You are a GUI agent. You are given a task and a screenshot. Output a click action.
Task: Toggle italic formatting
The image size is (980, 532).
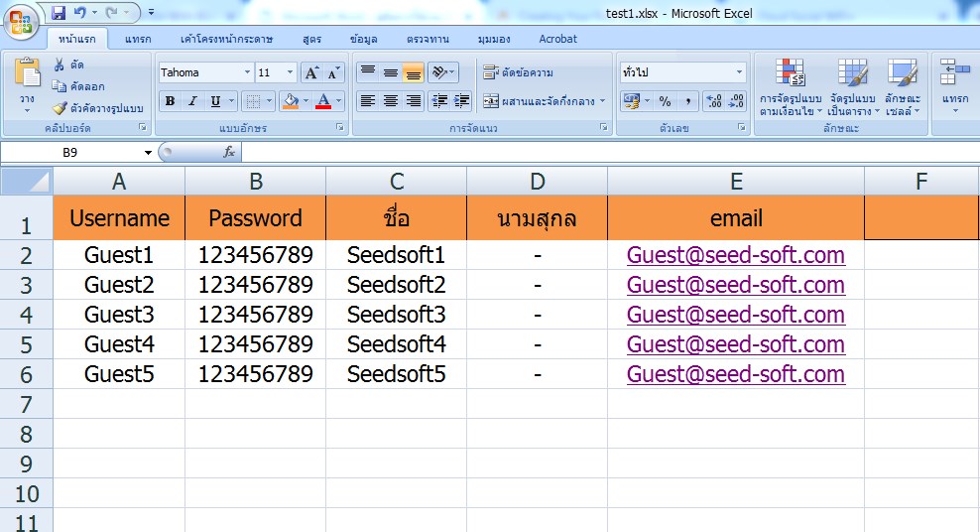pos(192,100)
